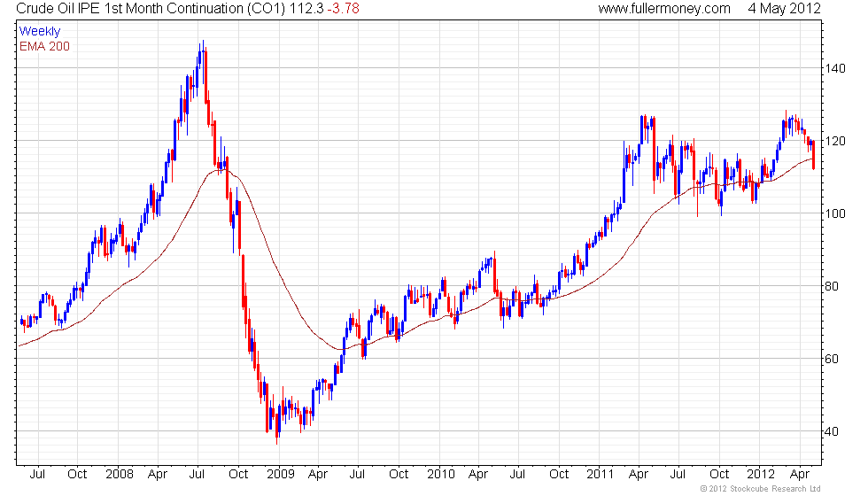Click the 60 price axis label
This screenshot has width=868, height=496.
[832, 360]
